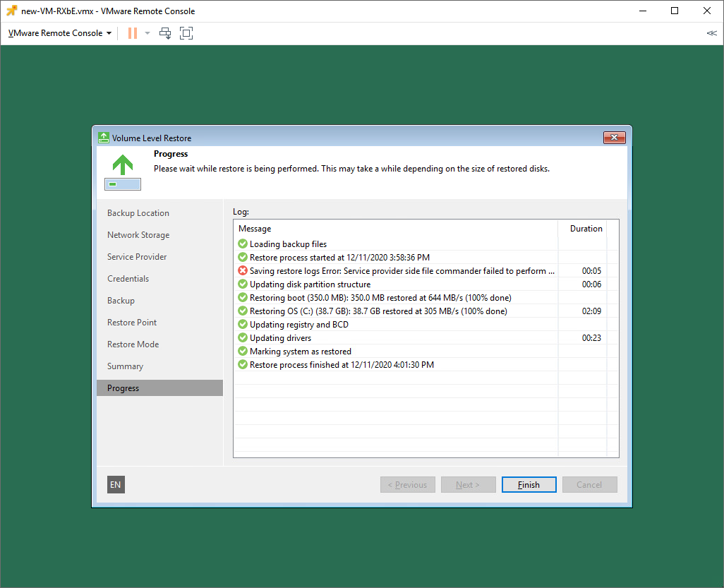The height and width of the screenshot is (588, 724).
Task: Select the Summary step
Action: pos(125,366)
